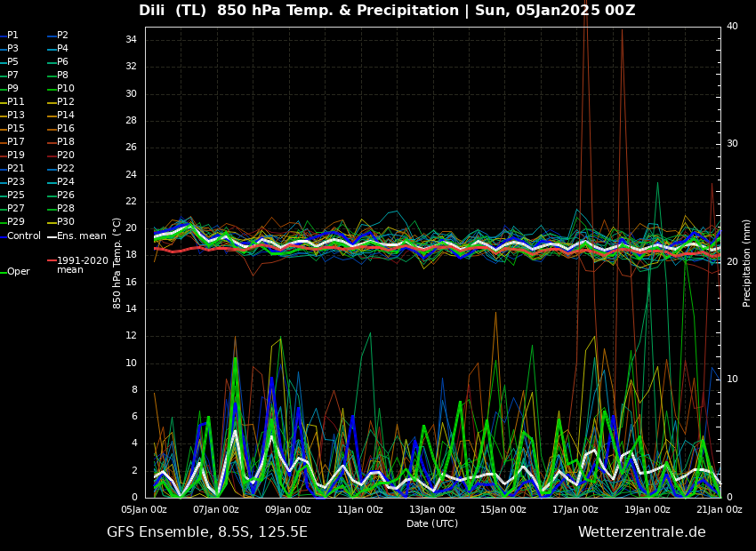756x551 pixels.
Task: Select the P30 legend entry
Action: [x=66, y=222]
